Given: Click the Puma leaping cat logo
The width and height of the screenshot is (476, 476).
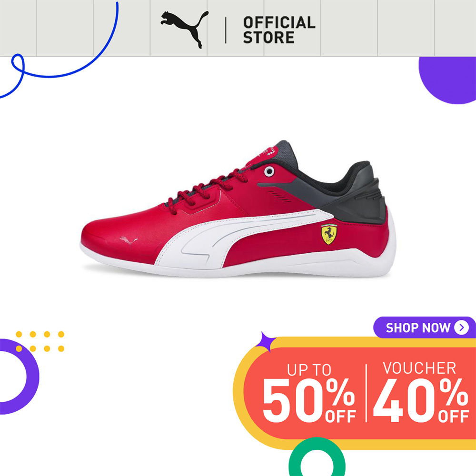Looking at the screenshot, I should pos(185,29).
